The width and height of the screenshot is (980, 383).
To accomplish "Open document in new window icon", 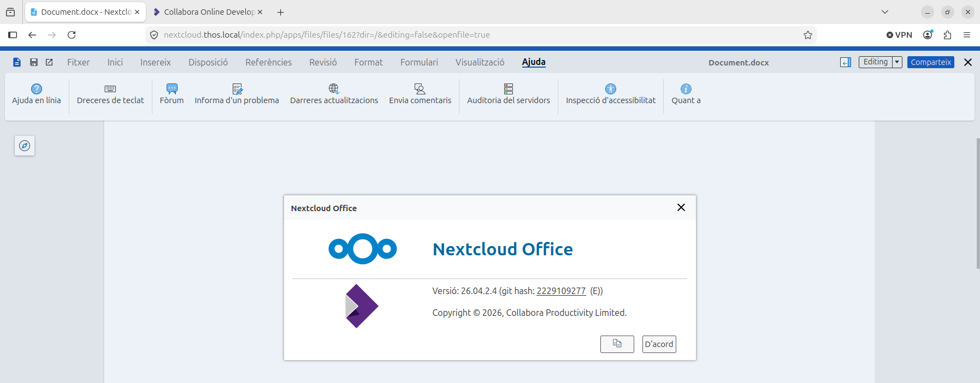I will 49,62.
